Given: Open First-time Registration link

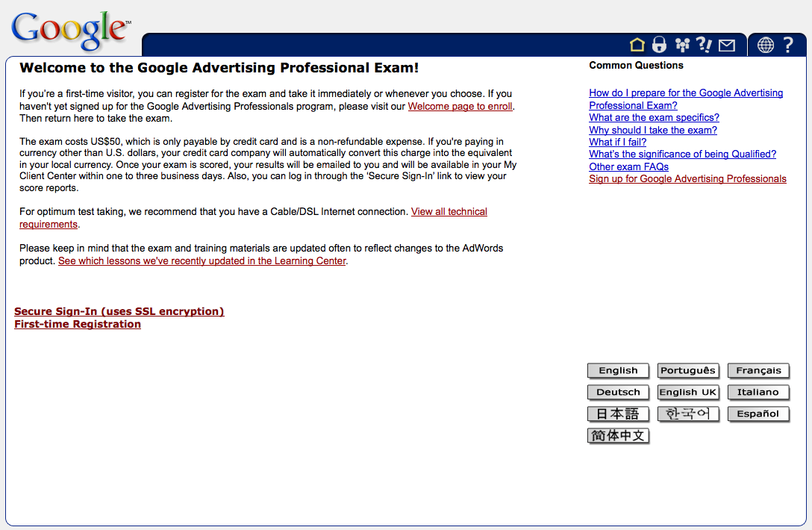Looking at the screenshot, I should tap(78, 324).
